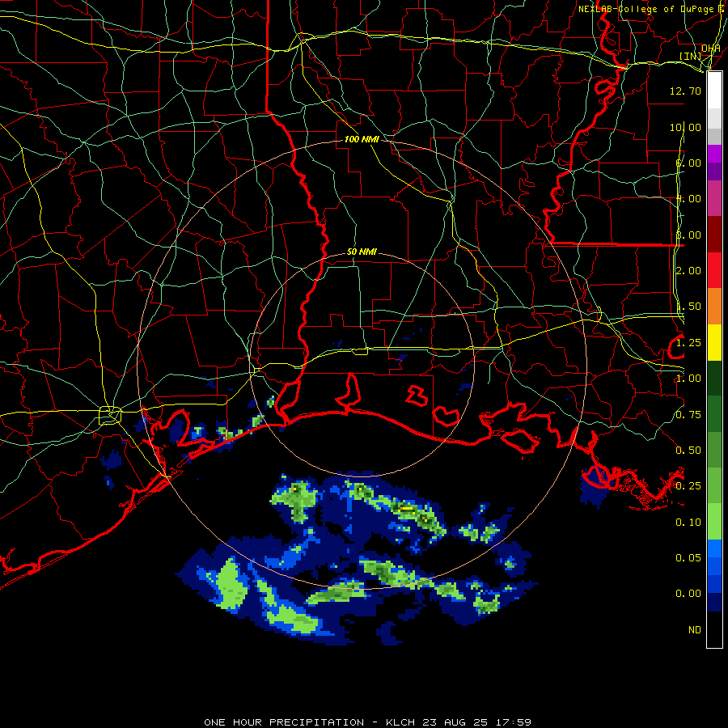Click the OHA product label
The height and width of the screenshot is (728, 728).
[711, 49]
